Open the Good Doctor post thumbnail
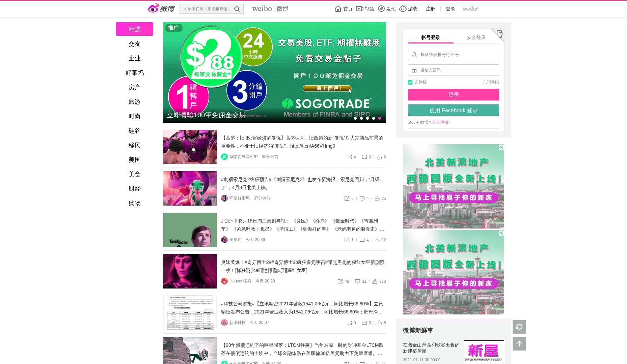Image resolution: width=627 pixels, height=364 pixels. 190,230
